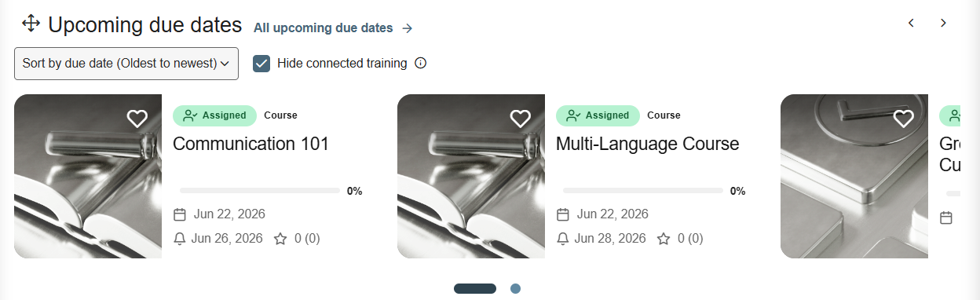Viewport: 980px width, 300px height.
Task: Select the first carousel page indicator
Action: (x=475, y=289)
